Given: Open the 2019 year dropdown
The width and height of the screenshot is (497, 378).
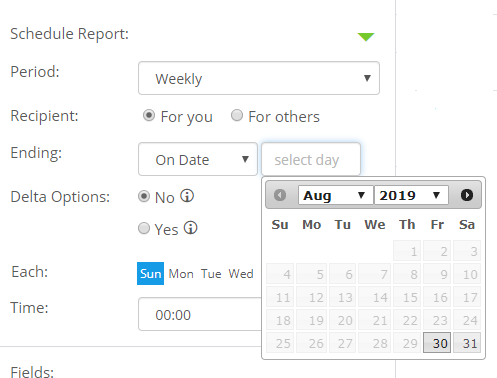Looking at the screenshot, I should click(411, 195).
